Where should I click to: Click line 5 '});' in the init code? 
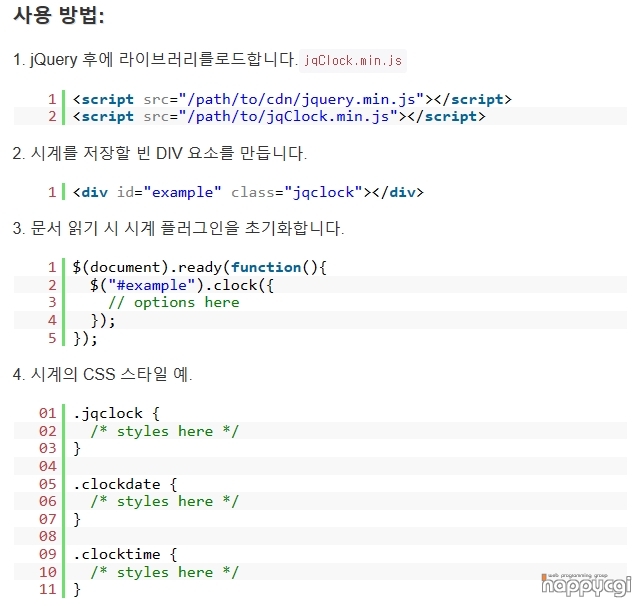(85, 338)
